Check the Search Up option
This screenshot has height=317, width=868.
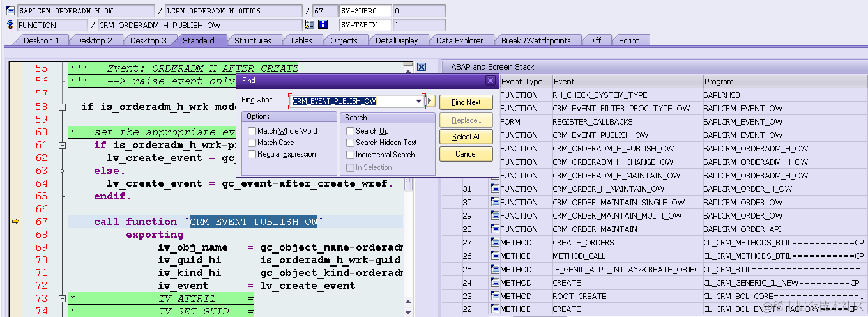click(350, 131)
